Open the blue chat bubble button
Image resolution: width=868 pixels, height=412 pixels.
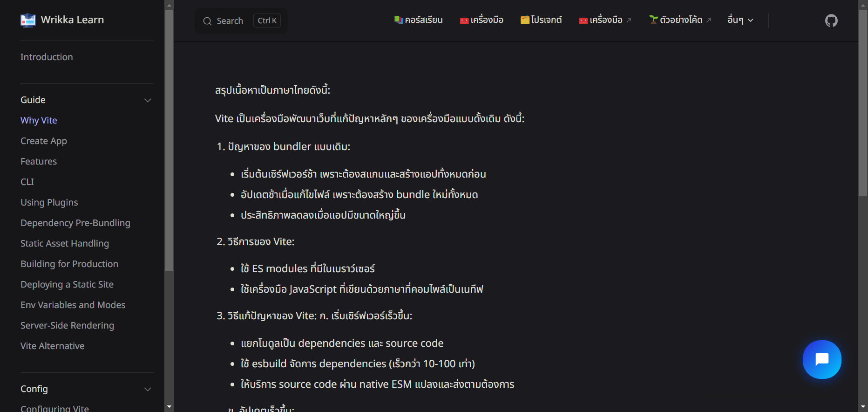pos(822,359)
